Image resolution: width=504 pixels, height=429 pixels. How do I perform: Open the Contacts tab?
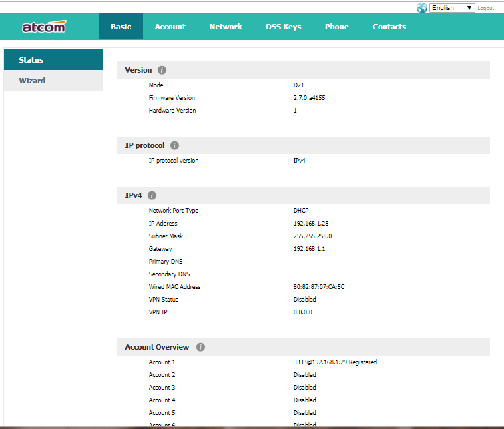(x=389, y=27)
